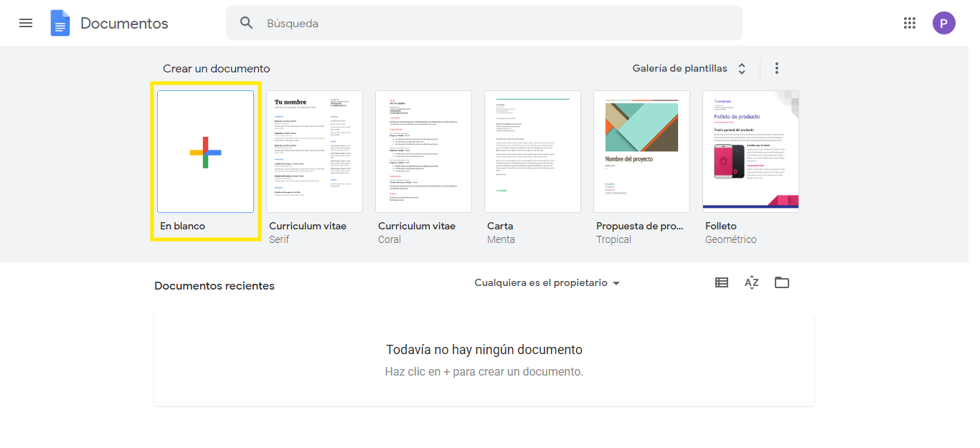This screenshot has width=980, height=448.
Task: Click the Menta template label
Action: coord(501,239)
